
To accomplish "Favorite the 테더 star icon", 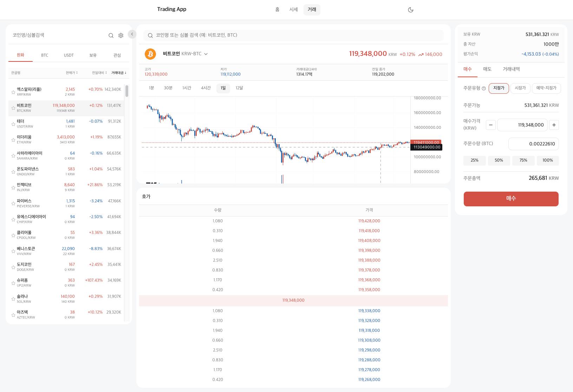I will click(x=13, y=124).
